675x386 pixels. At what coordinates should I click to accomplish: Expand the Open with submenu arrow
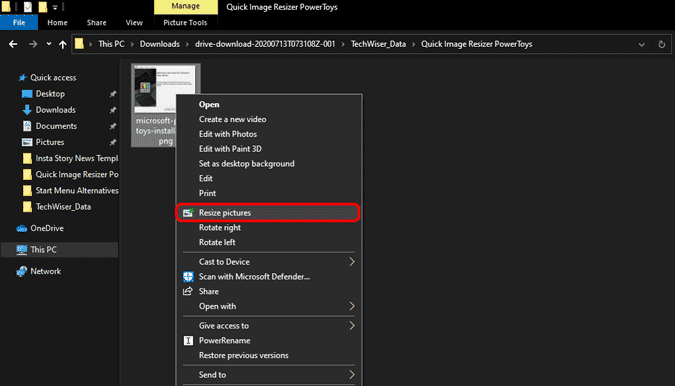click(x=352, y=306)
